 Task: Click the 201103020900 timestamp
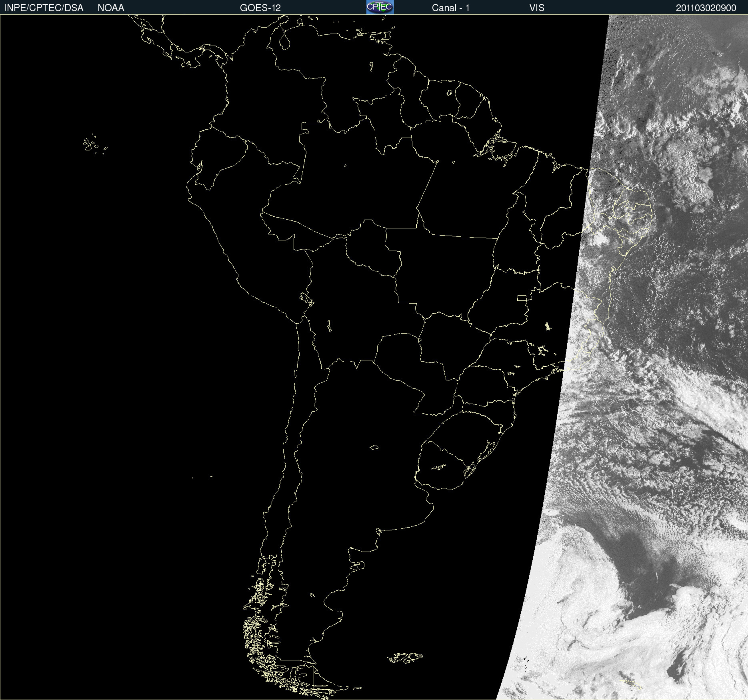click(706, 8)
